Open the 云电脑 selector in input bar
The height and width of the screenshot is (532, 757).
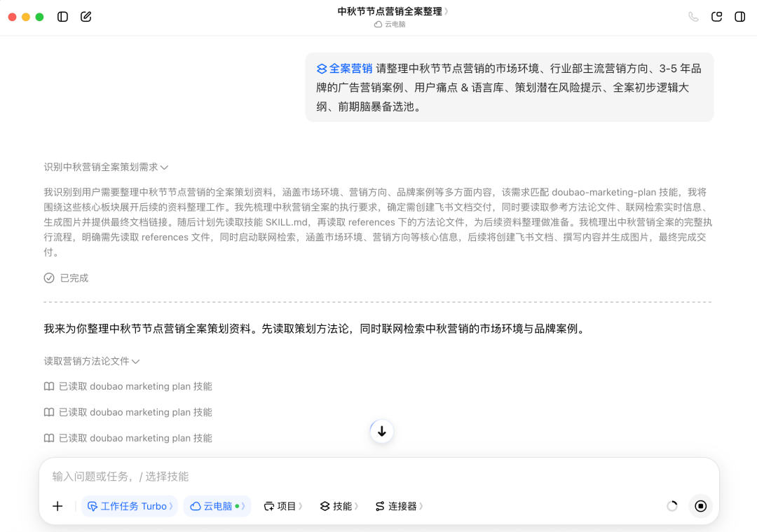[217, 506]
